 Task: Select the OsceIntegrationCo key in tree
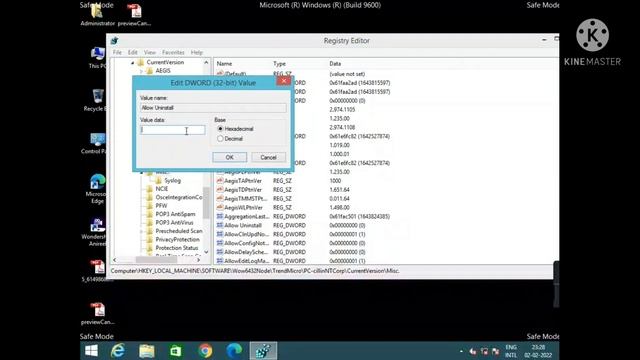point(178,198)
